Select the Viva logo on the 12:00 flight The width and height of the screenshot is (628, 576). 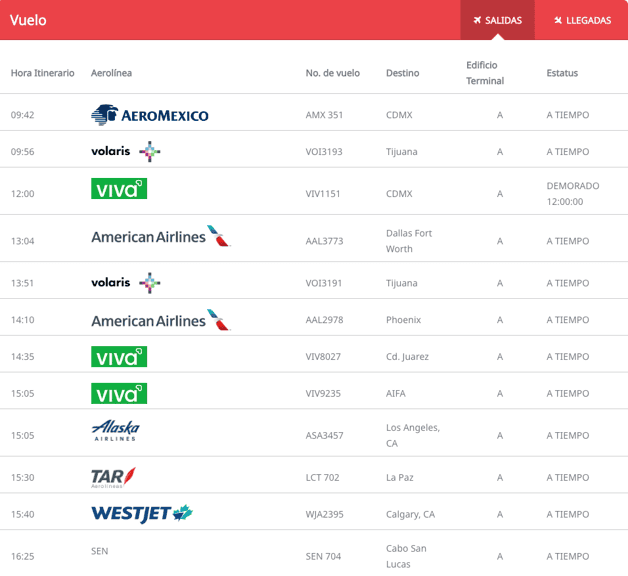coord(119,189)
